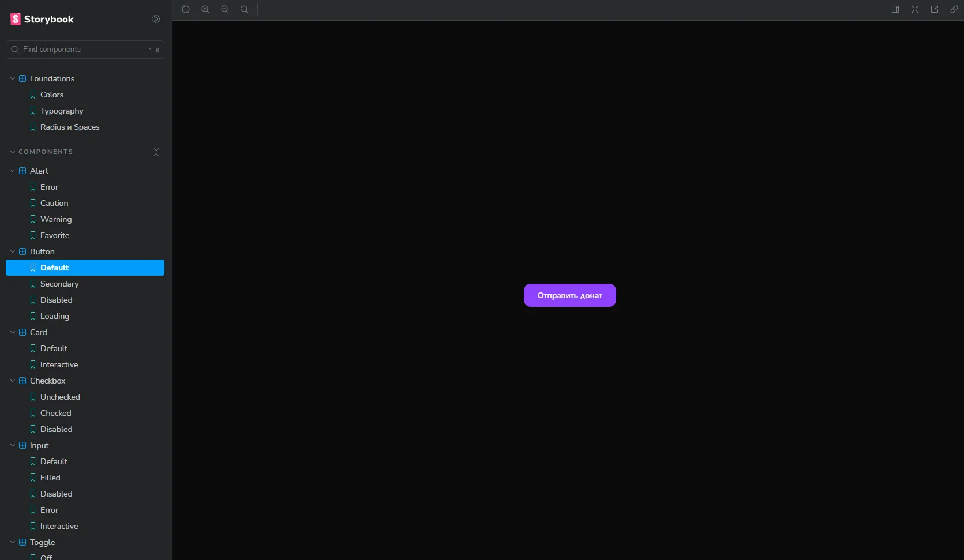Click the Отправить донат button
The height and width of the screenshot is (560, 964).
[x=570, y=295]
